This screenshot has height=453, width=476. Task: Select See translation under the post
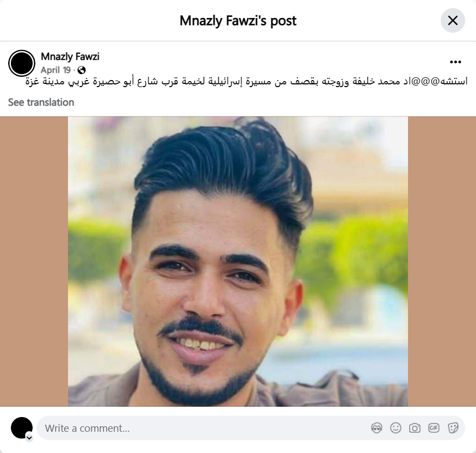tap(41, 102)
